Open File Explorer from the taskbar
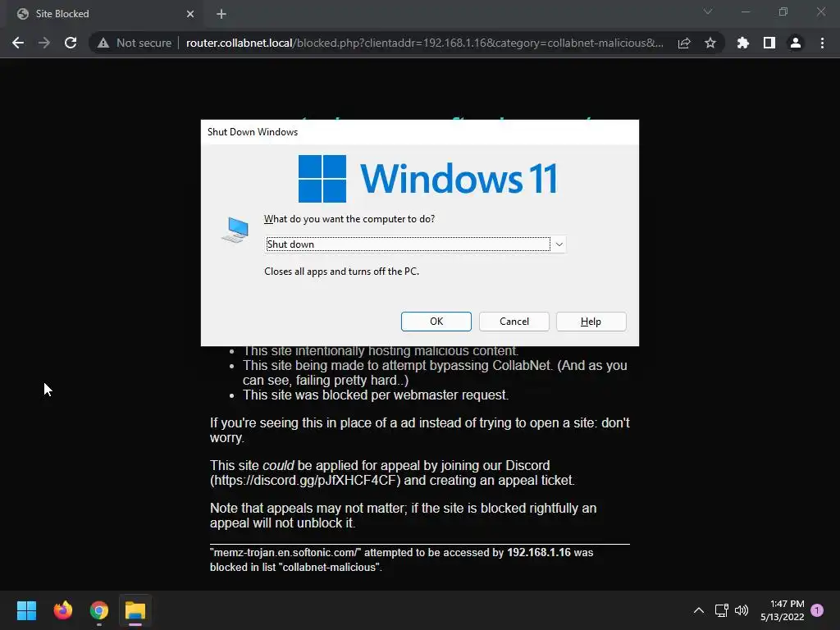840x630 pixels. pyautogui.click(x=135, y=610)
